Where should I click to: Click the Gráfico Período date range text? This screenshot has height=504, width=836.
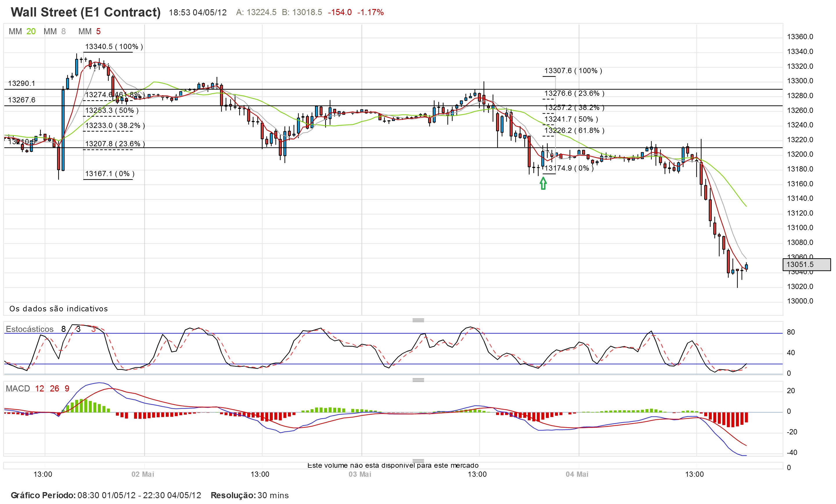[x=106, y=495]
